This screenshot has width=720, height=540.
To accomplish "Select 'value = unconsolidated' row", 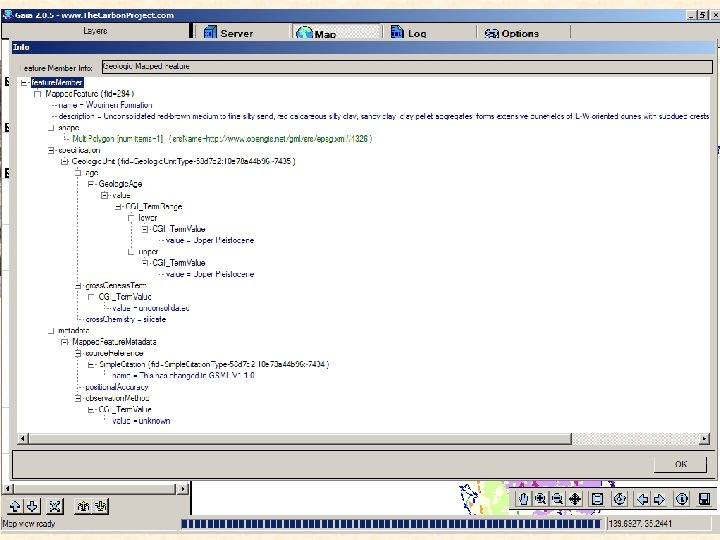I will click(x=151, y=308).
